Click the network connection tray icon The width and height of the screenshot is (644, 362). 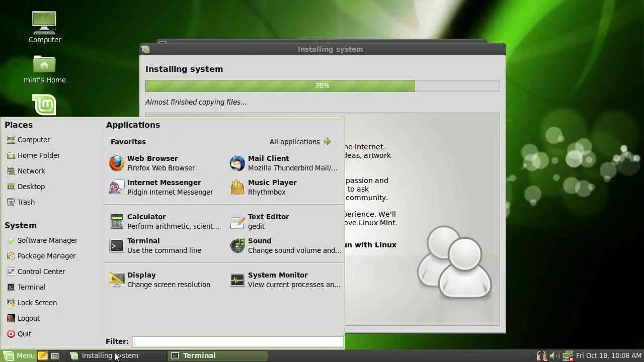[568, 355]
